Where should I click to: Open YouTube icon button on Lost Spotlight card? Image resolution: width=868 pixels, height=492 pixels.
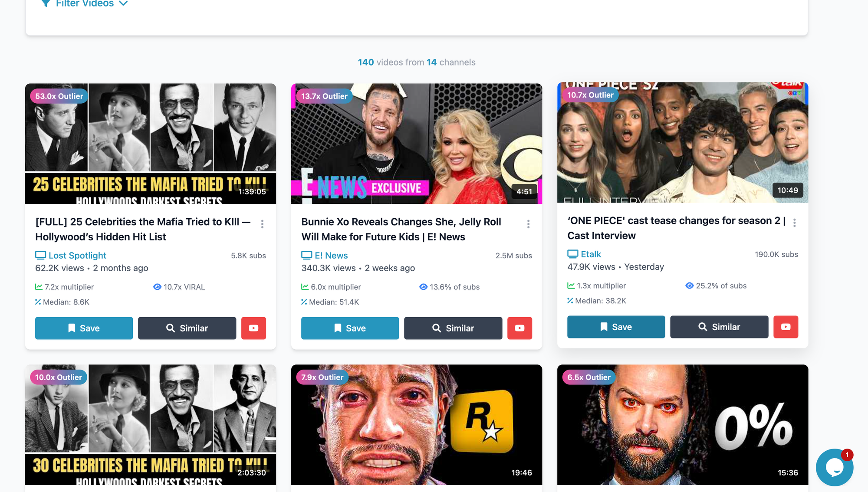tap(253, 328)
